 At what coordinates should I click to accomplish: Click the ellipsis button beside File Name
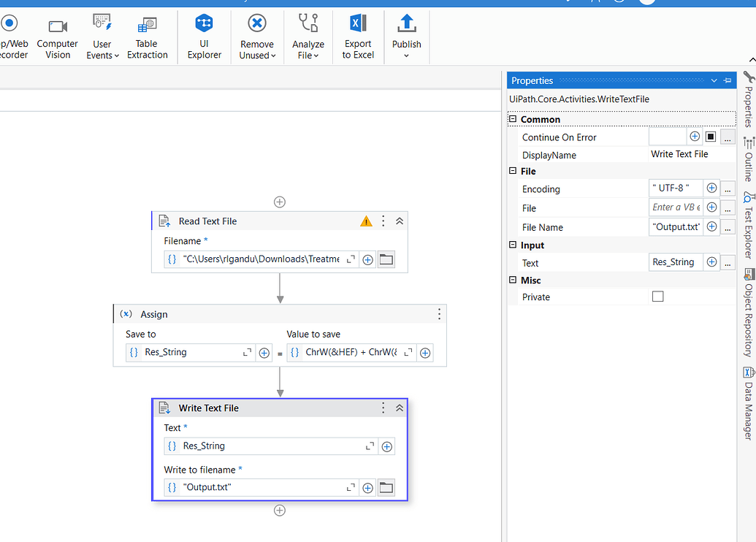click(x=728, y=226)
